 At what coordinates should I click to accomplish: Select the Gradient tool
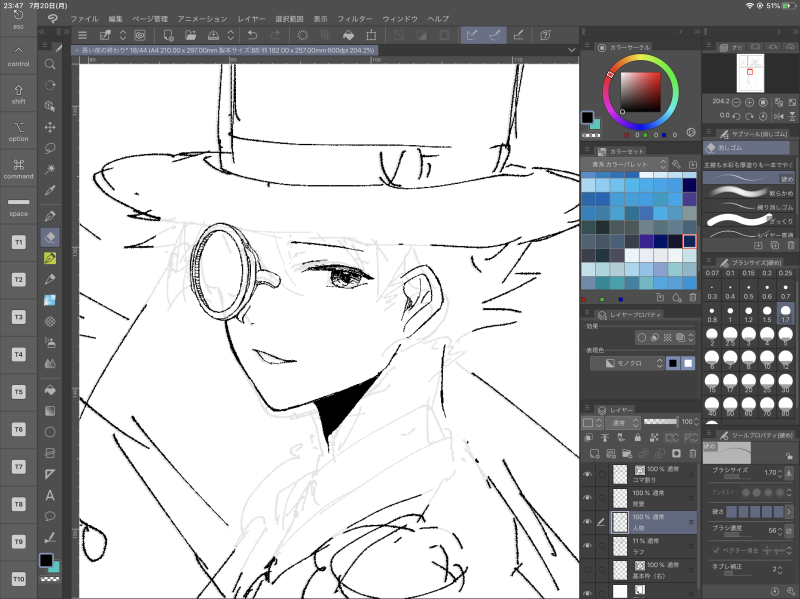pos(50,411)
